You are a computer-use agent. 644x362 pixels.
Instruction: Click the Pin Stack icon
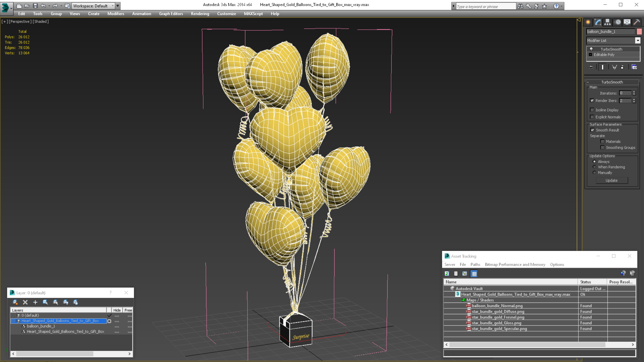(591, 67)
